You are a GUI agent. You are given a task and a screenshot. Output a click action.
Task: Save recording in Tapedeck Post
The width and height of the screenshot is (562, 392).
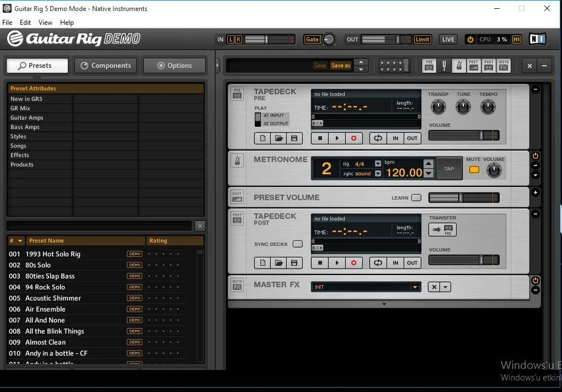295,262
